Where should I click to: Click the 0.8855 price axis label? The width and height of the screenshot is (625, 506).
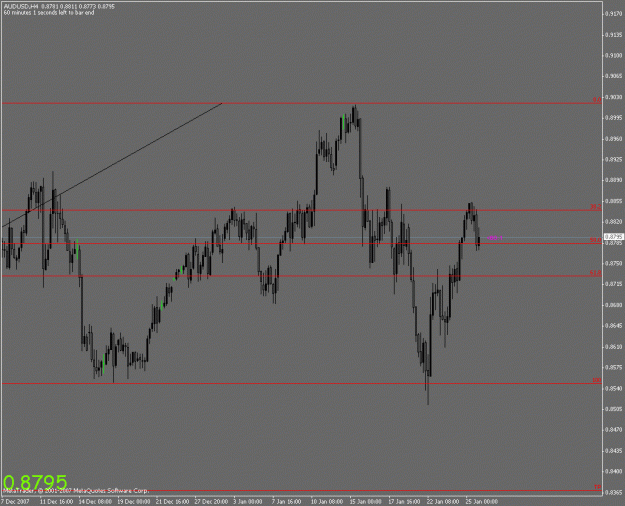tap(614, 201)
